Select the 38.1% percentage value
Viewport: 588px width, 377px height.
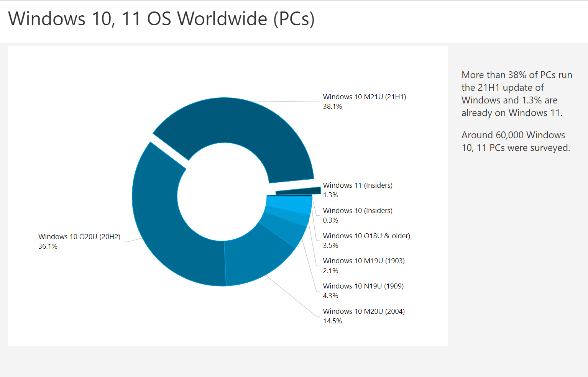tap(332, 107)
